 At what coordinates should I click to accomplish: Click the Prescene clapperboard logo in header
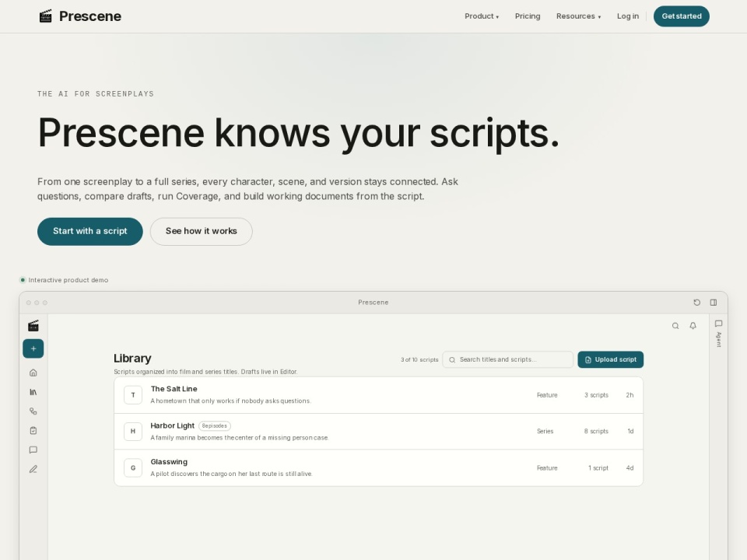(x=45, y=16)
